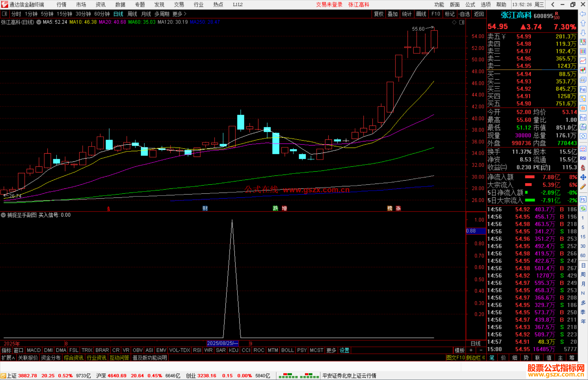Select the MACD indicator tab
The height and width of the screenshot is (380, 588).
pyautogui.click(x=34, y=350)
